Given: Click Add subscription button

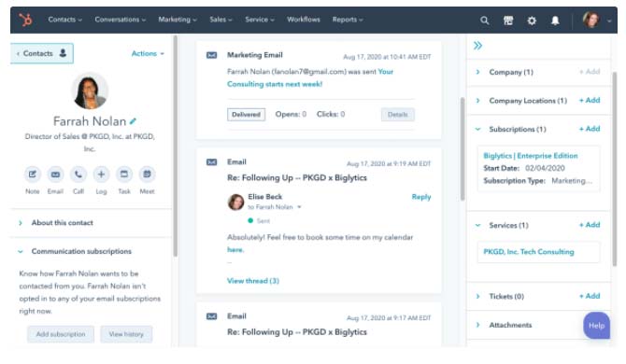Looking at the screenshot, I should [x=61, y=334].
